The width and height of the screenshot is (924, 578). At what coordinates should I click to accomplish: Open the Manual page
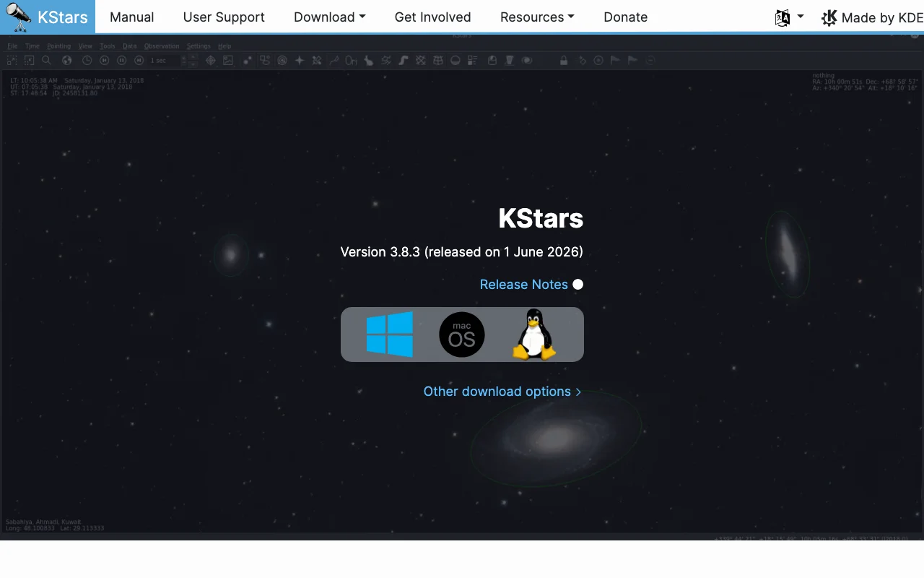(132, 17)
